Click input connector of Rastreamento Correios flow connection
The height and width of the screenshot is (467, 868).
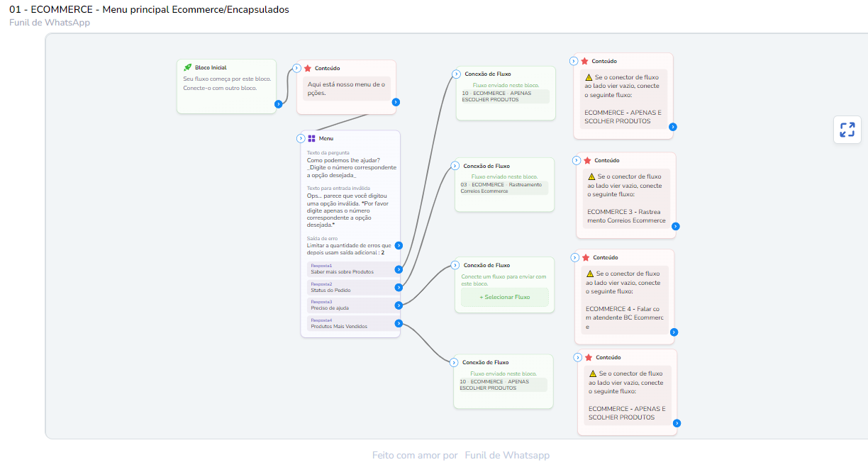pyautogui.click(x=455, y=166)
